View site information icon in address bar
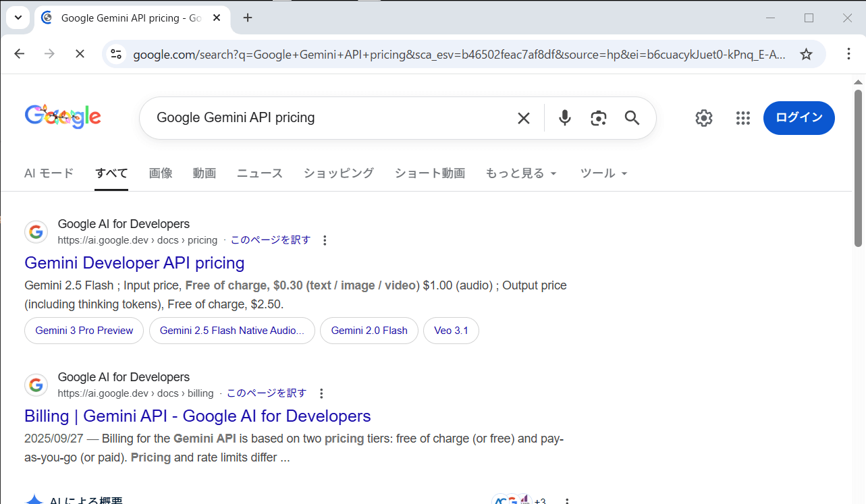The width and height of the screenshot is (866, 504). (116, 54)
